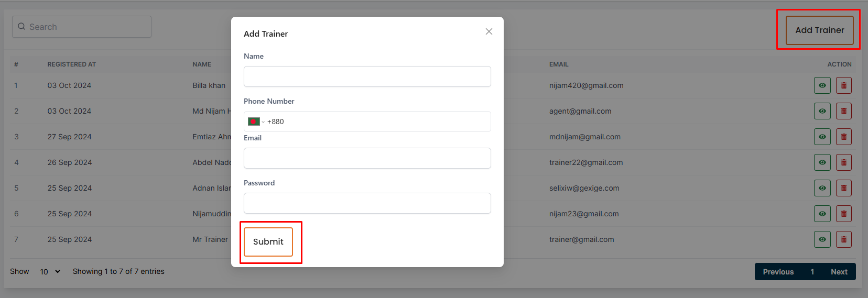Screen dimensions: 868x298
Task: Click trash icon for mdnijam@gmail.com row
Action: click(843, 137)
